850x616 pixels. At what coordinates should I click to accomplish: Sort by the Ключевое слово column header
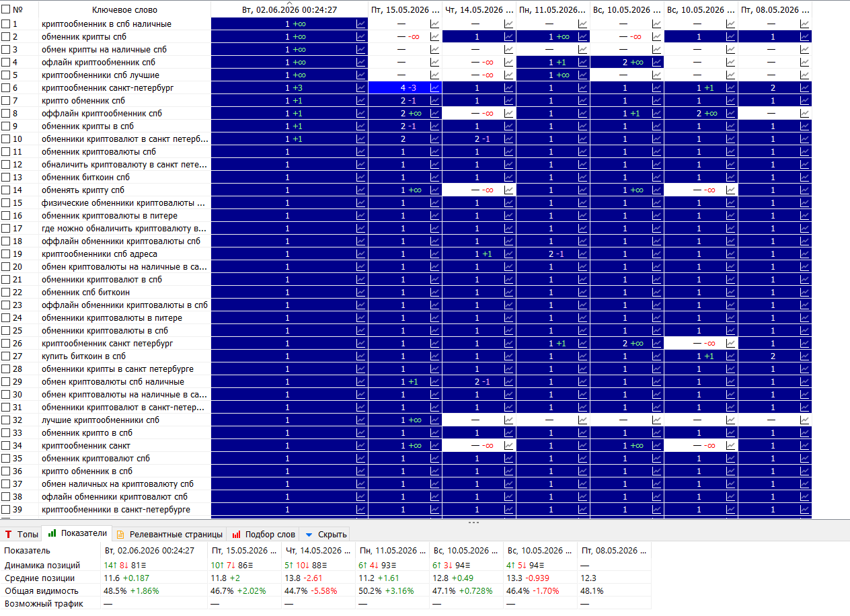pos(125,10)
